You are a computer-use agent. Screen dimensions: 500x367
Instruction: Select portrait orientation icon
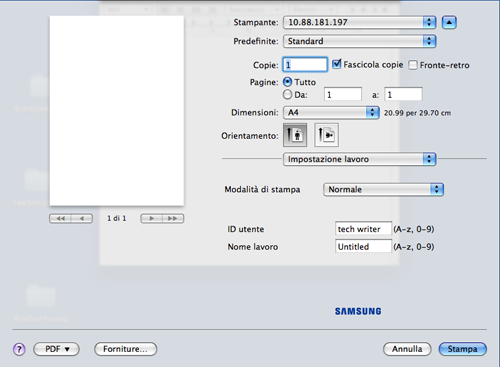click(295, 135)
